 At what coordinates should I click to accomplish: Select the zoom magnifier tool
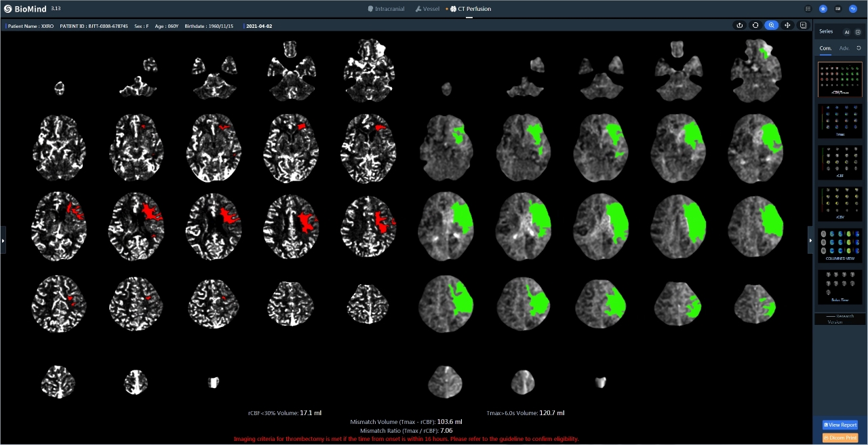pos(771,25)
